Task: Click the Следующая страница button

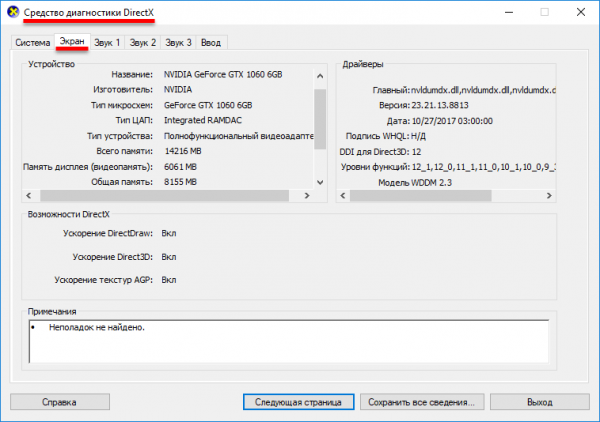Action: point(298,402)
